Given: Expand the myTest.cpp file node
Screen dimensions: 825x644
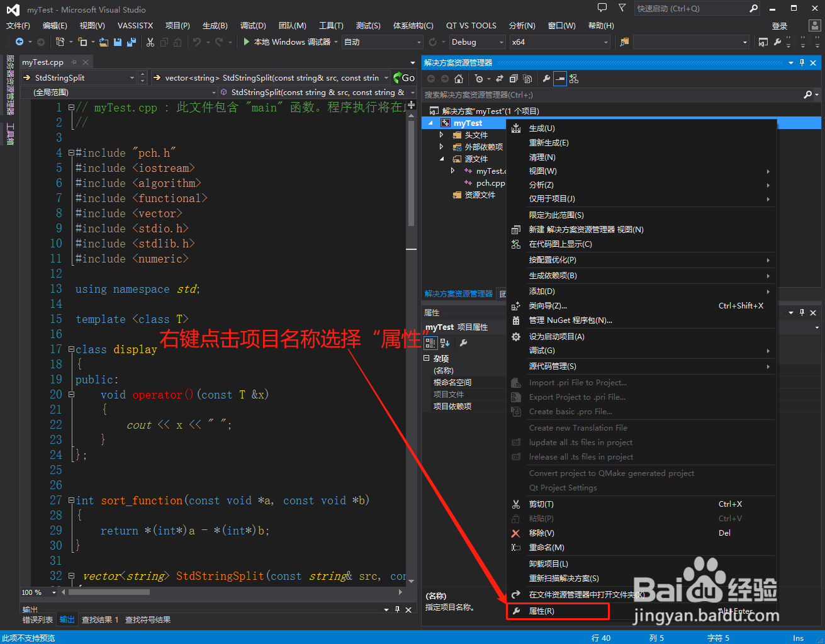Looking at the screenshot, I should tap(452, 171).
